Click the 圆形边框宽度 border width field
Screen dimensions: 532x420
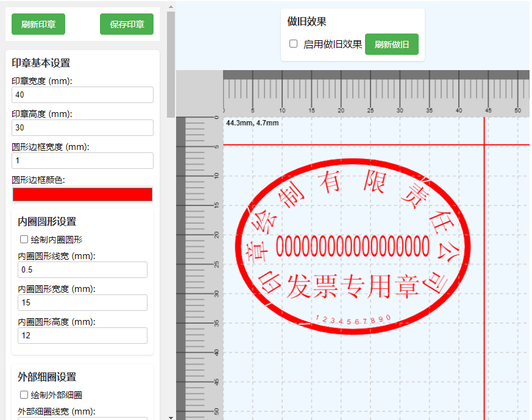82,160
